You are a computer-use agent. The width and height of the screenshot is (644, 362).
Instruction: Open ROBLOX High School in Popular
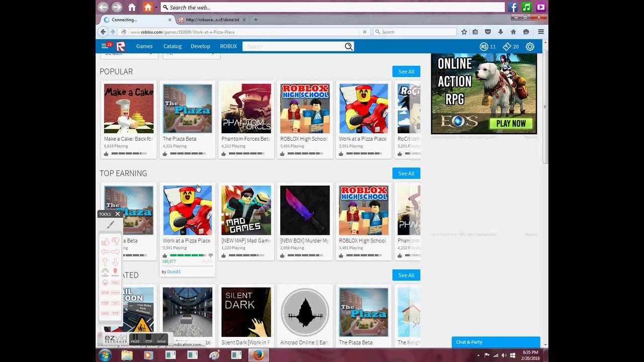pos(305,109)
